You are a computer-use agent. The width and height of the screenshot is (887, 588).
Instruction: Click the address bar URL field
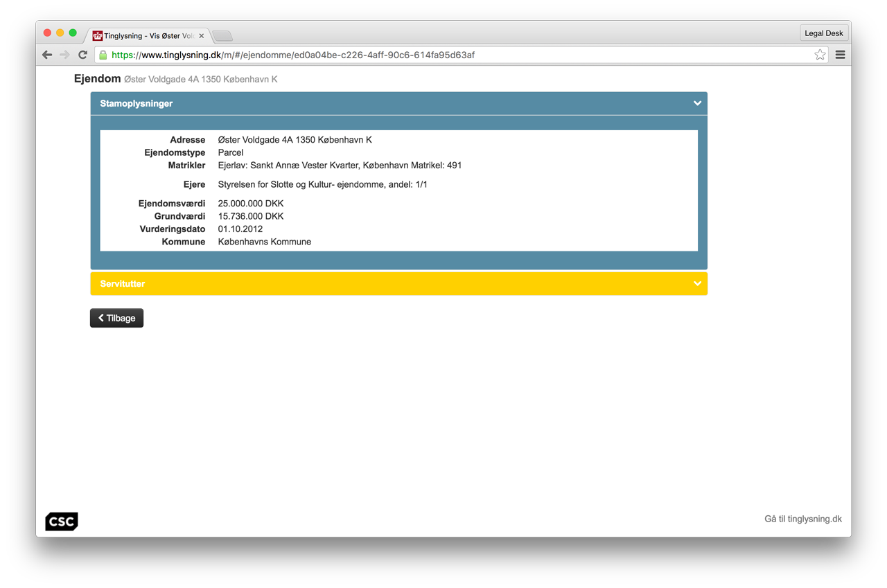tap(461, 55)
